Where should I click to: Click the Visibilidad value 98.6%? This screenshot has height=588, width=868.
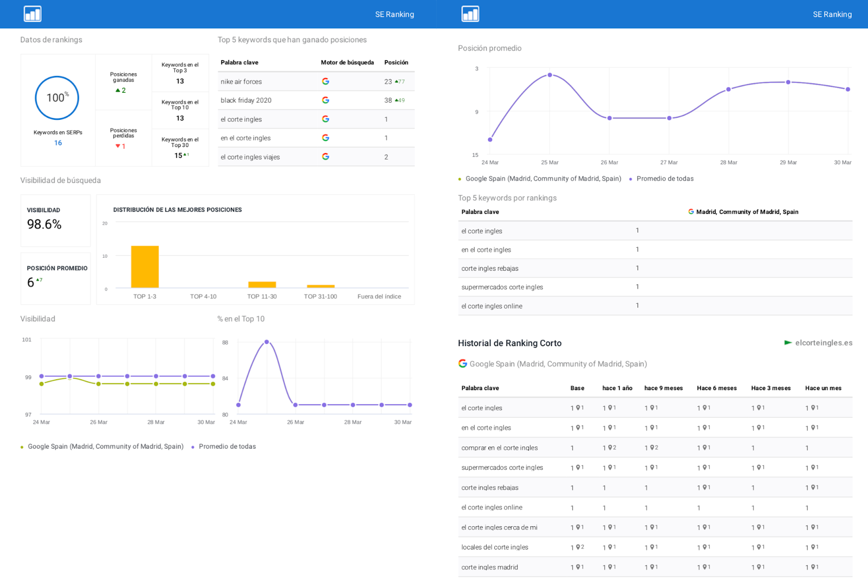(x=44, y=224)
